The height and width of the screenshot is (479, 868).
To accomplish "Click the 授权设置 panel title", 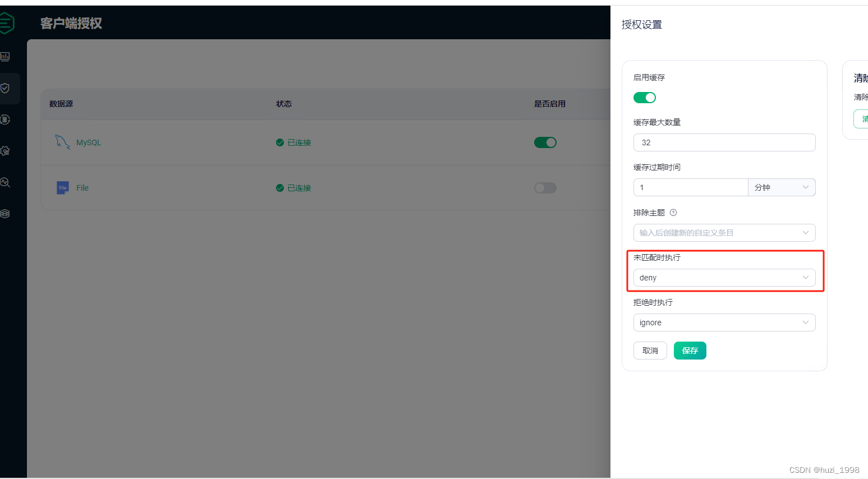I will (642, 25).
